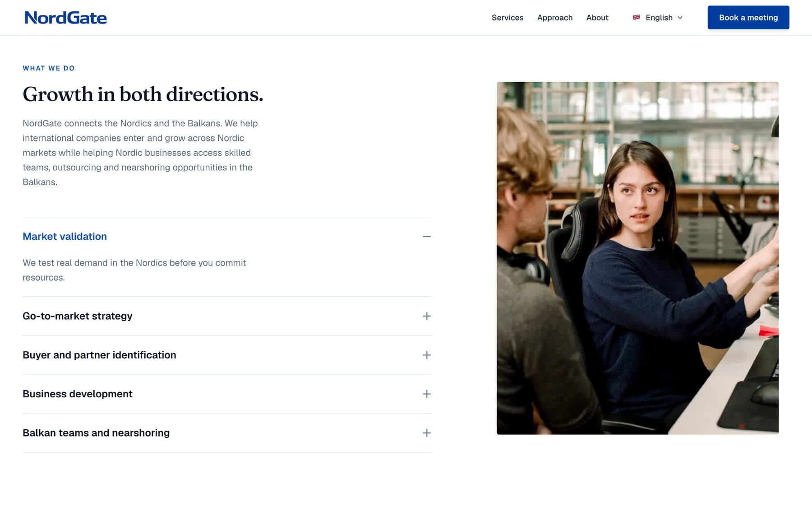Click plus icon beside Business development
The height and width of the screenshot is (508, 812).
click(426, 394)
